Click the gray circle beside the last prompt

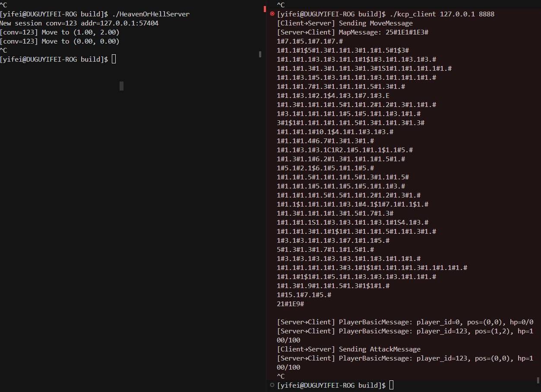click(272, 385)
